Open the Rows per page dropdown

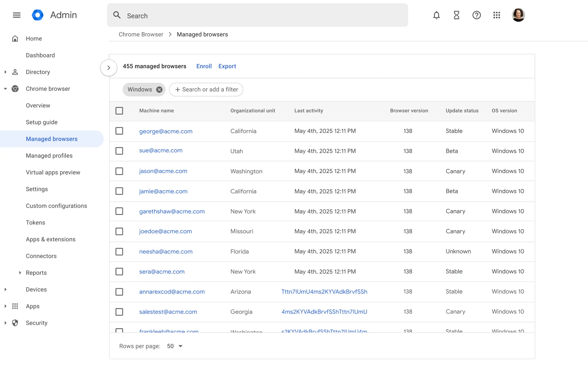pos(175,346)
